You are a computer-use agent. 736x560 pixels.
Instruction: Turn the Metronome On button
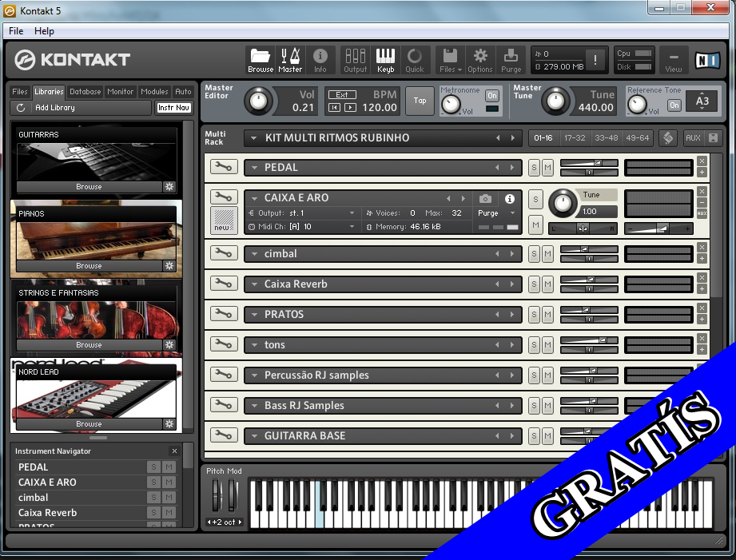(x=491, y=95)
